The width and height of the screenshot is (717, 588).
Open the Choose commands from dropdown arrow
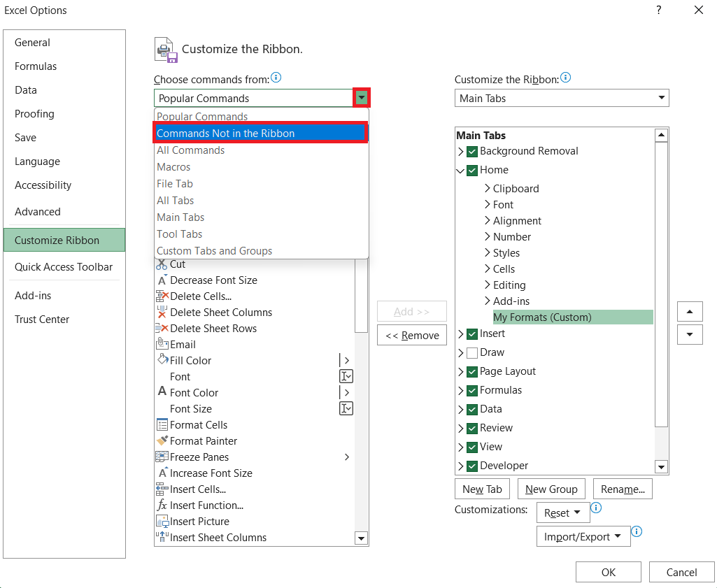pyautogui.click(x=362, y=98)
